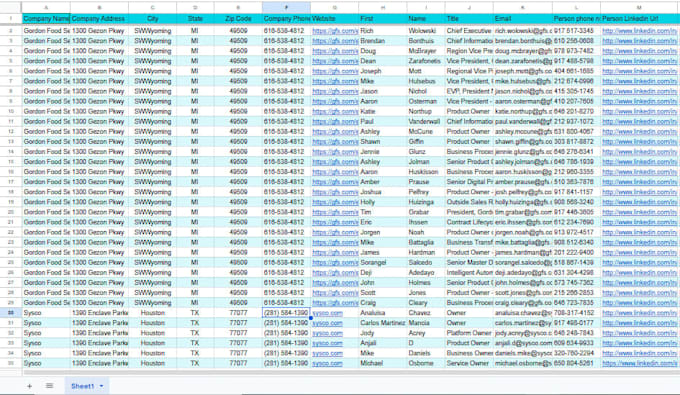Select cell with email rich.wolowski@gfs
Image resolution: width=680 pixels, height=395 pixels.
[x=523, y=31]
